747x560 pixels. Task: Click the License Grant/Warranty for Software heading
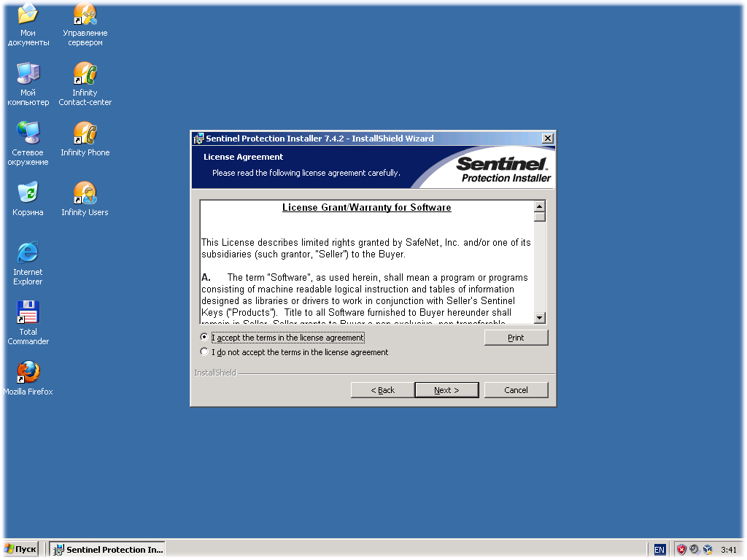pyautogui.click(x=366, y=208)
